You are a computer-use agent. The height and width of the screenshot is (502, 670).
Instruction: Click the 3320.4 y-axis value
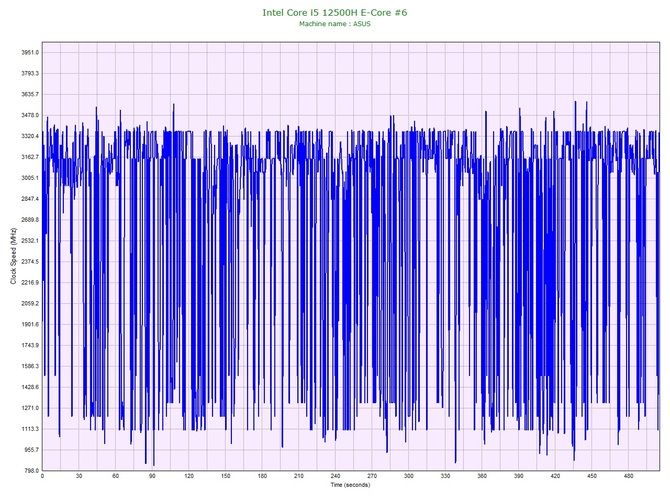pyautogui.click(x=30, y=136)
